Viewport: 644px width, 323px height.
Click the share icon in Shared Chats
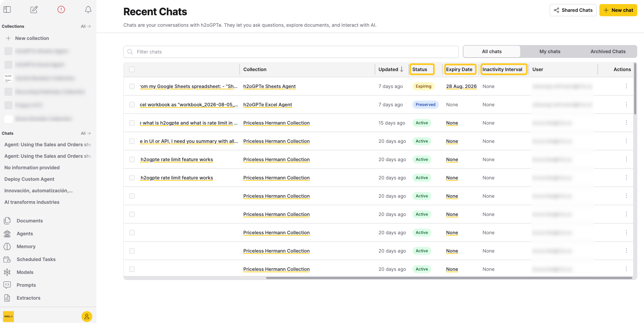coord(556,10)
